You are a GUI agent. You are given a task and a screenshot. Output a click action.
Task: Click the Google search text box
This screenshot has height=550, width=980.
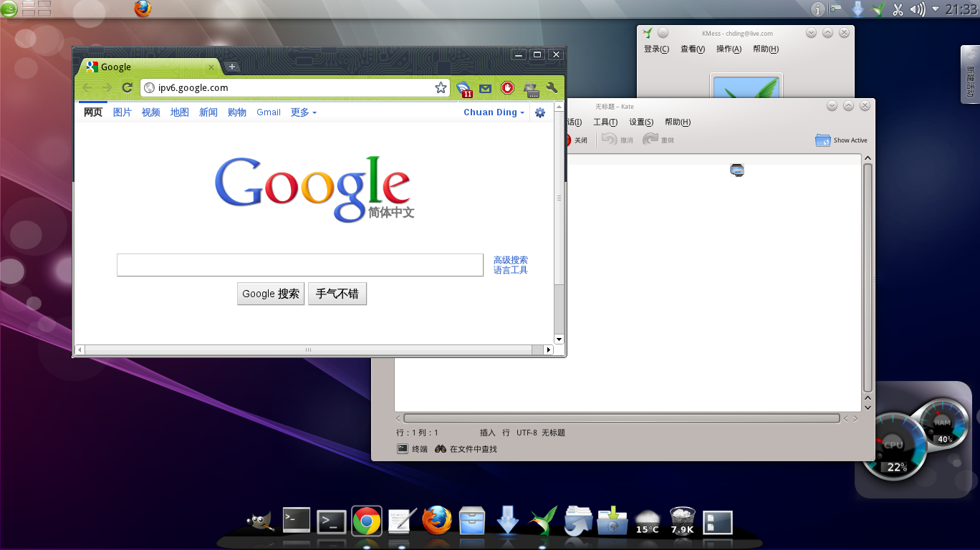(300, 265)
